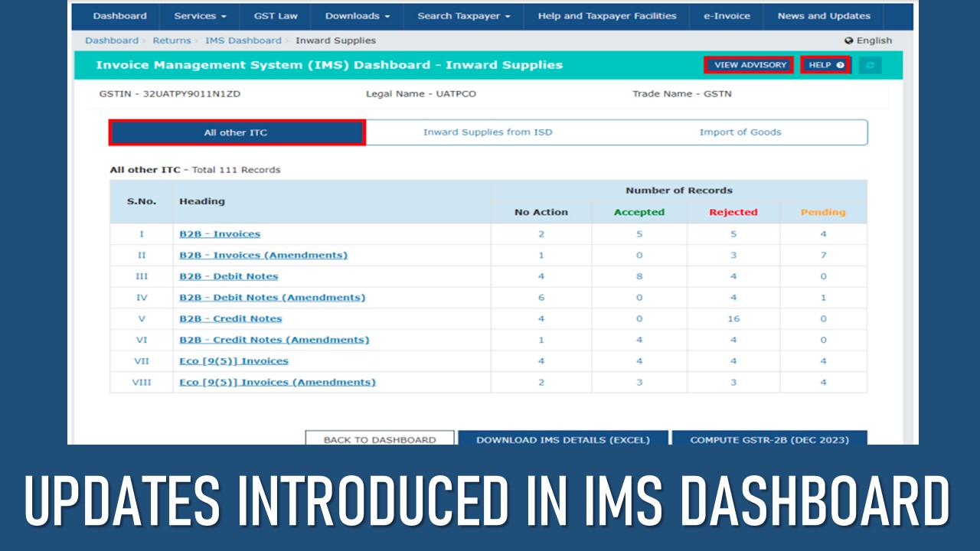The height and width of the screenshot is (551, 980).
Task: Click Rejected count 16 for Credit Notes
Action: click(x=733, y=318)
